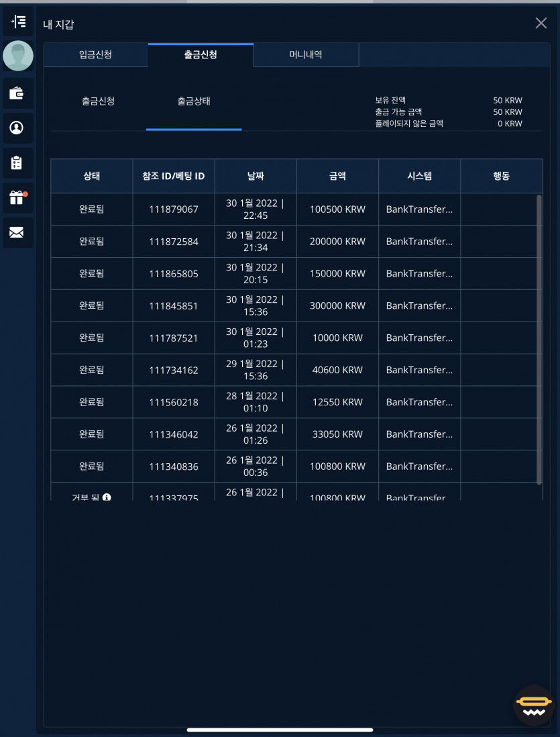Click 완료됨 status in the 111872584 row

tap(92, 242)
